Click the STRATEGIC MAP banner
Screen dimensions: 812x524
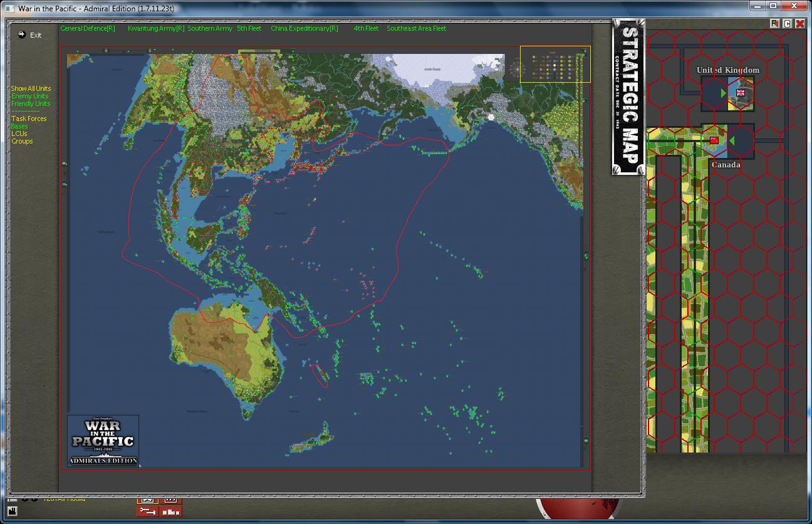tap(628, 97)
